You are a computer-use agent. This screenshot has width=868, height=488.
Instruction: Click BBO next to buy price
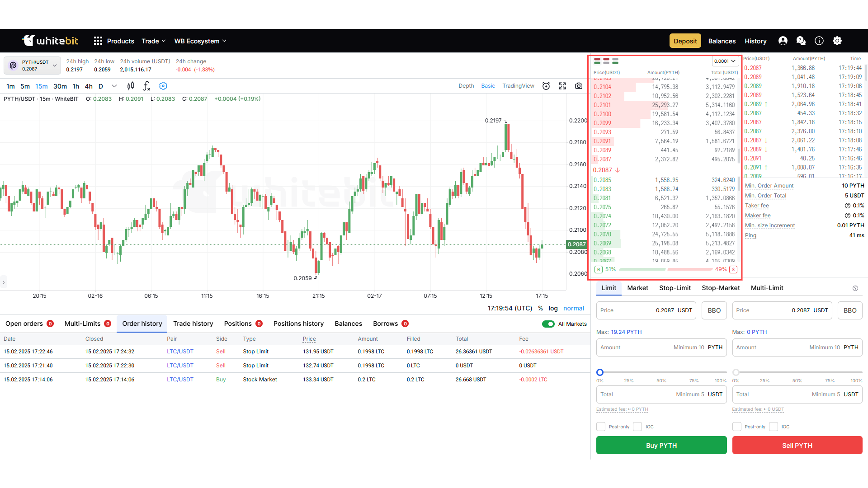(714, 310)
